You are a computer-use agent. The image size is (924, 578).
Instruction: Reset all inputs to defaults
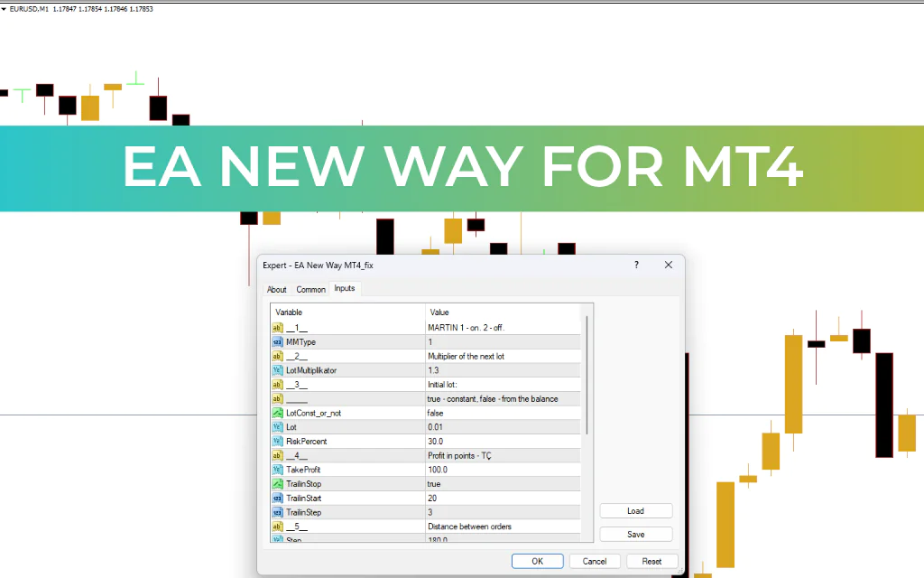pyautogui.click(x=651, y=561)
